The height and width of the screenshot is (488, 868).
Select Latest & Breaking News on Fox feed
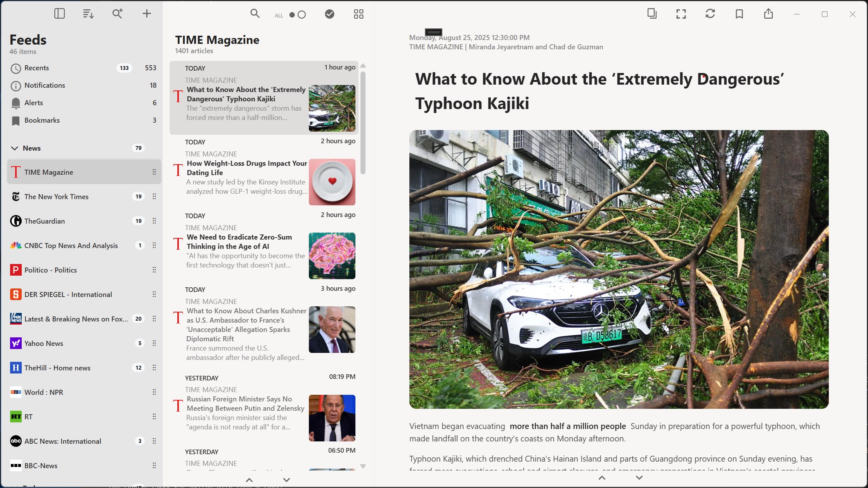click(84, 319)
